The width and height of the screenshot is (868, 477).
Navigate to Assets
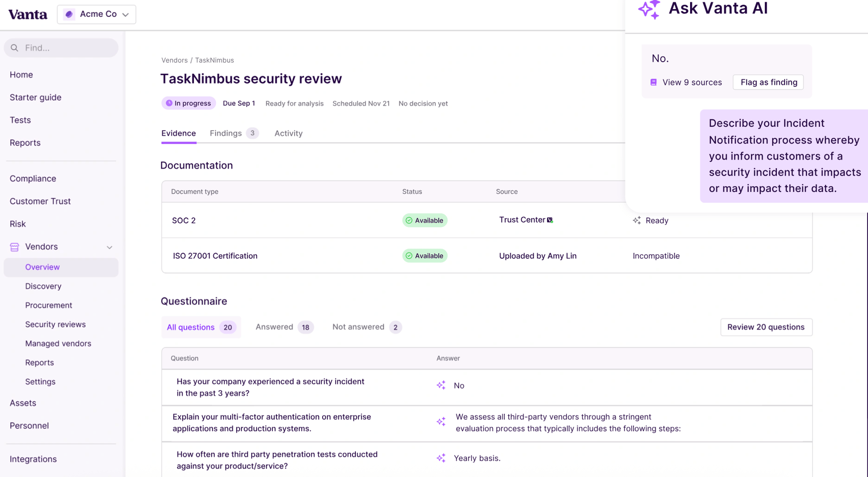click(x=23, y=403)
